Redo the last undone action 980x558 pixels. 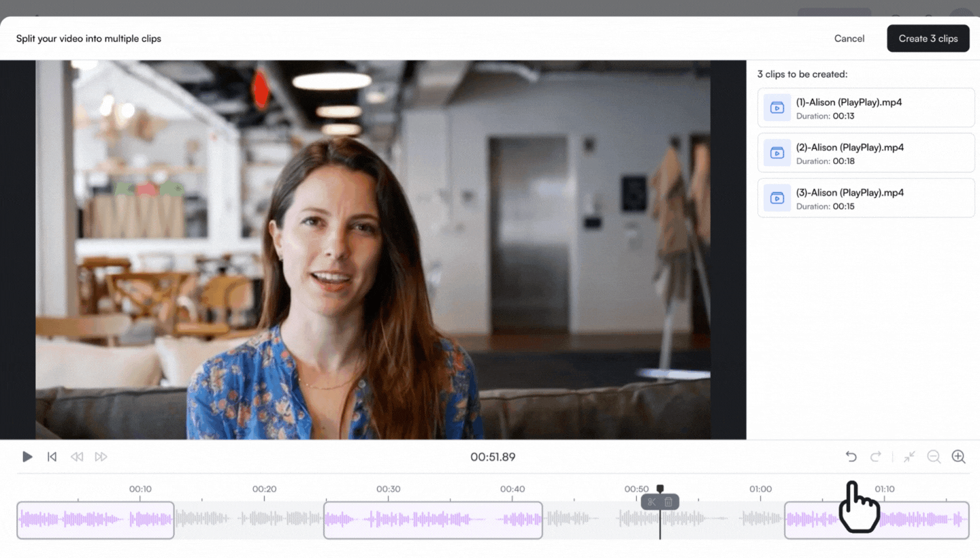(x=875, y=457)
